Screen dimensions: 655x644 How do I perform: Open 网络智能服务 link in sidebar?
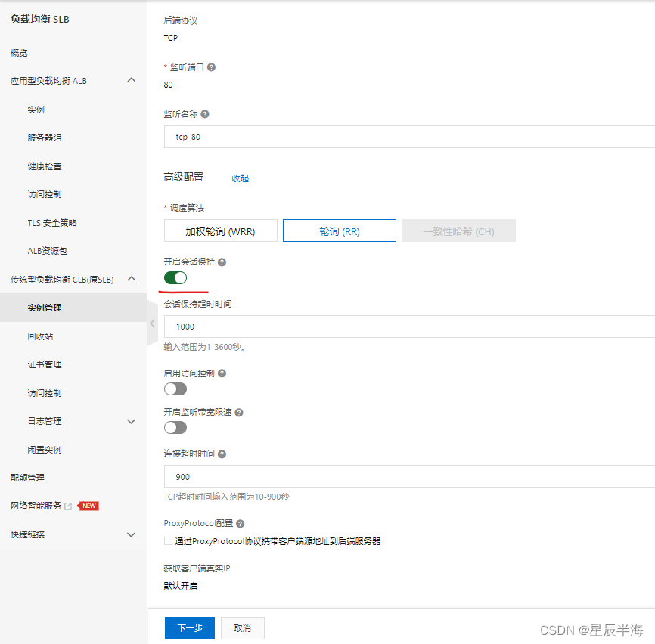tap(36, 506)
